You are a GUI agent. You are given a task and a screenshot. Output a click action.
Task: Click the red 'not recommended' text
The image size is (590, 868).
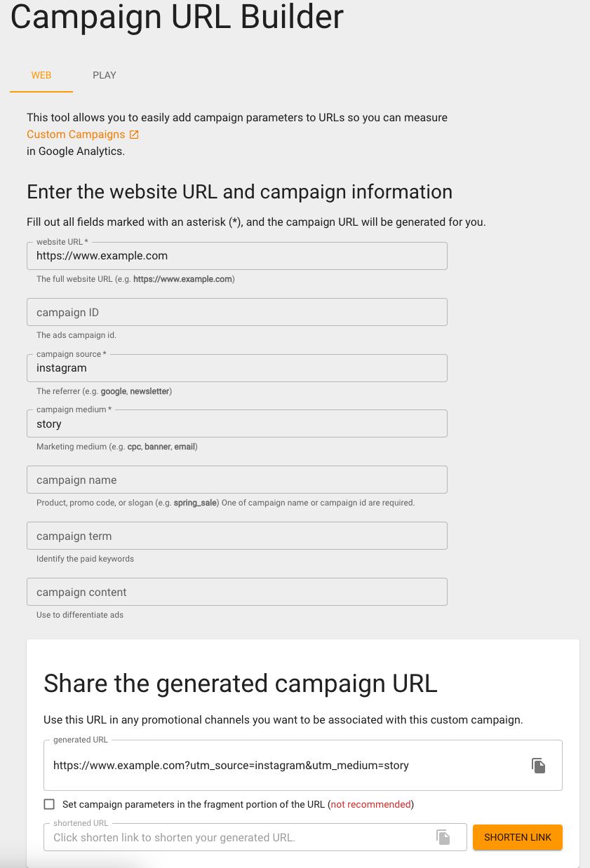(372, 804)
